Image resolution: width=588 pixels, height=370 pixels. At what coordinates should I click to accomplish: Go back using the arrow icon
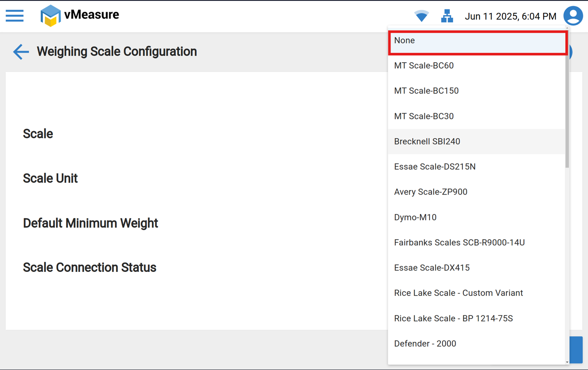(x=20, y=52)
